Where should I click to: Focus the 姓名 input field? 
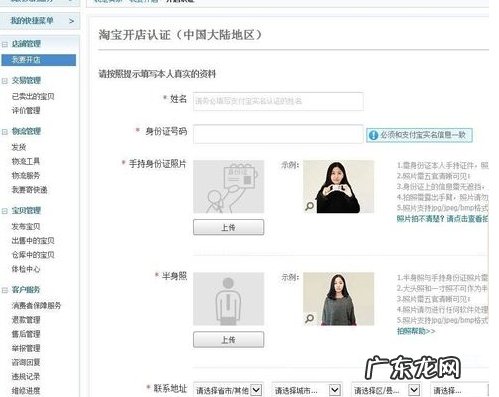point(278,101)
